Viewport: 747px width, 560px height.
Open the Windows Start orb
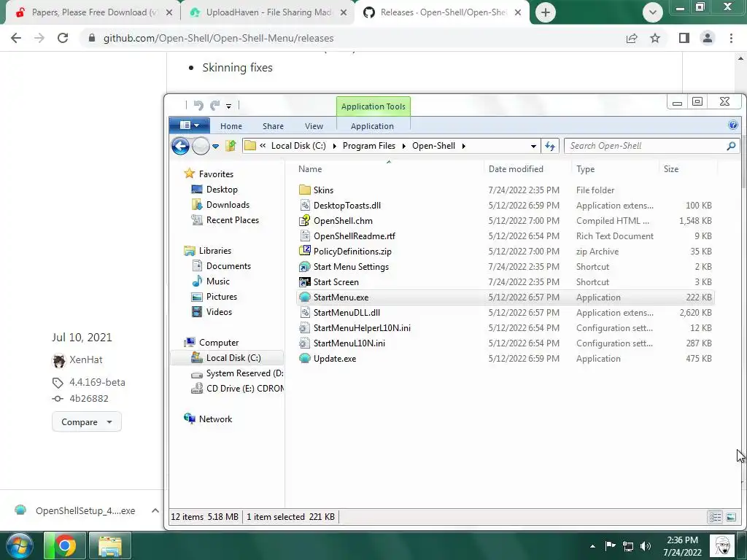coord(19,545)
